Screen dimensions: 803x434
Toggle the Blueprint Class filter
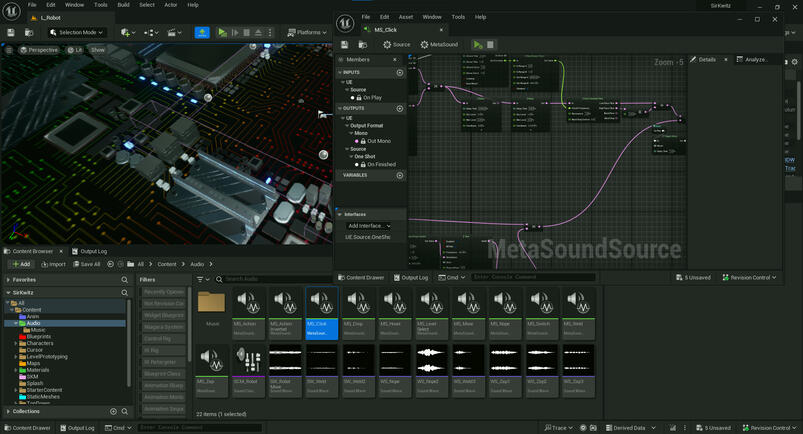point(163,374)
